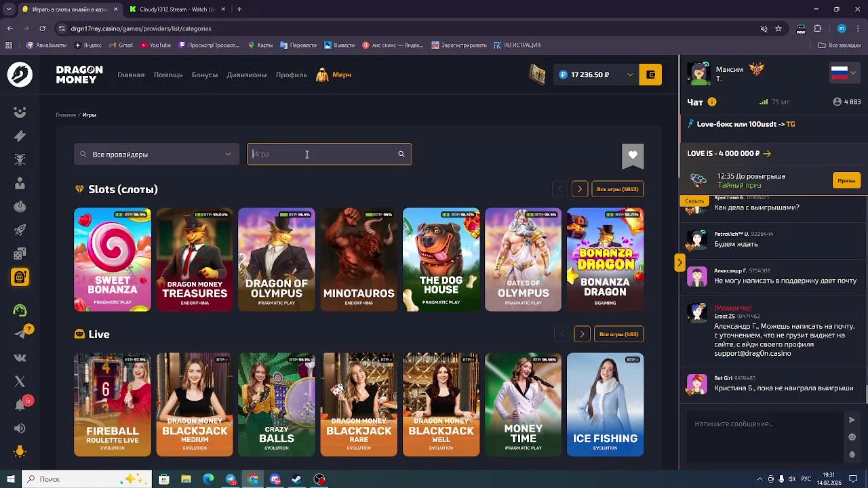Open the Бонусы menu item
The width and height of the screenshot is (868, 488).
coord(205,75)
